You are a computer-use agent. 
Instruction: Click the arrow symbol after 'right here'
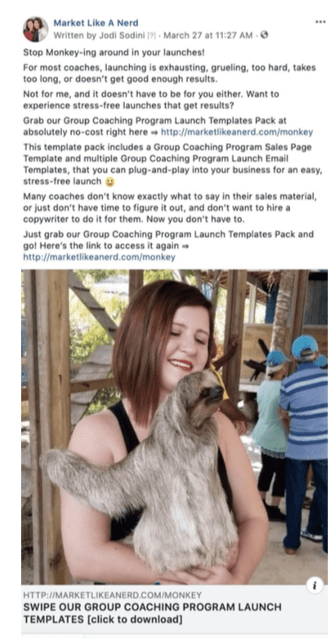click(x=154, y=133)
